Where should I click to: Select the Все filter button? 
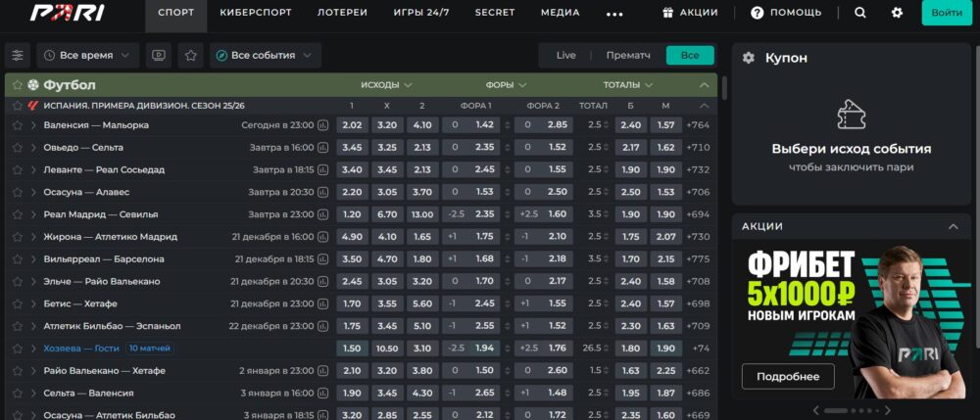(x=690, y=56)
